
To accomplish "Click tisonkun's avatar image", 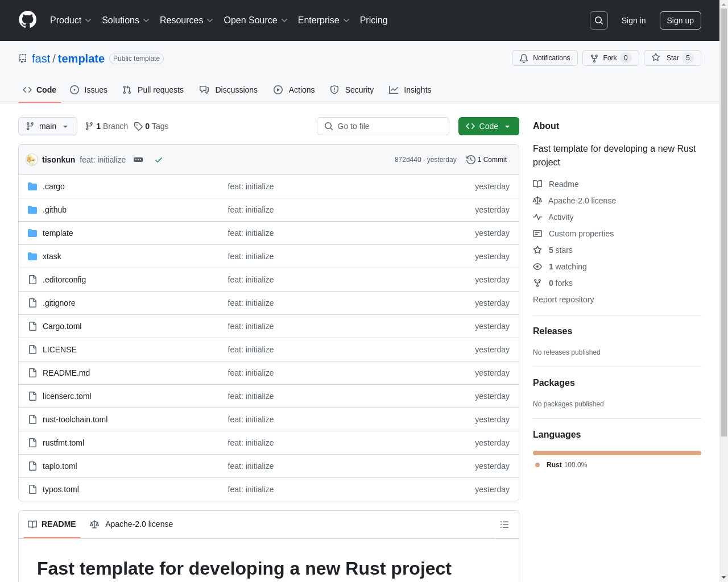I will point(32,160).
